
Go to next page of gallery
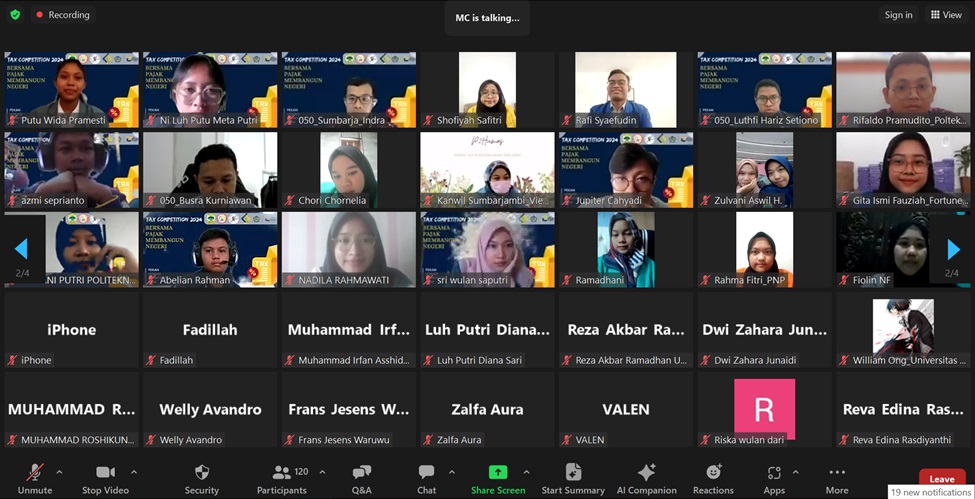[x=953, y=249]
